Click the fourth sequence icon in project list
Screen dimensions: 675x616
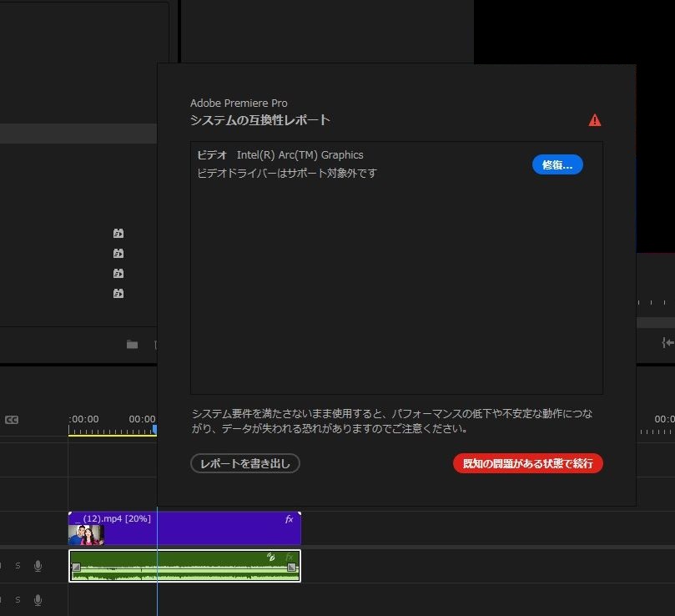tap(118, 294)
